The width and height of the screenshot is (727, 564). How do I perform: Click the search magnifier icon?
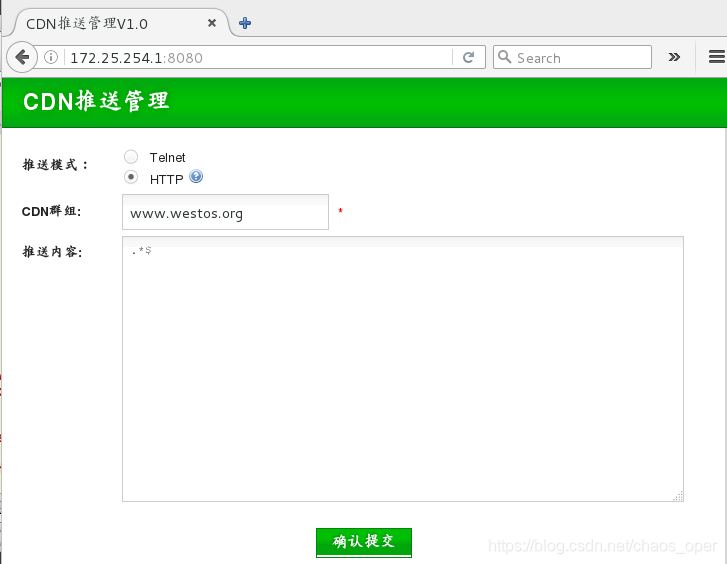point(504,57)
